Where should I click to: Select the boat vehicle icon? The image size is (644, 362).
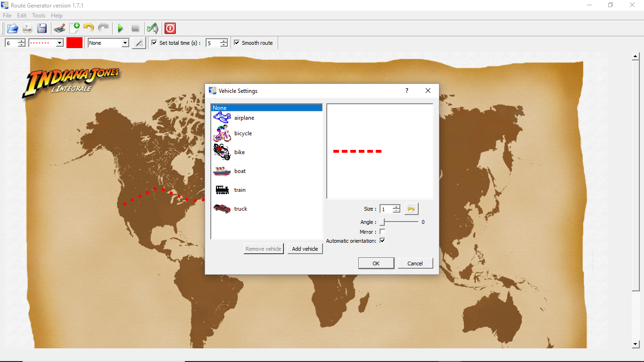pyautogui.click(x=222, y=171)
